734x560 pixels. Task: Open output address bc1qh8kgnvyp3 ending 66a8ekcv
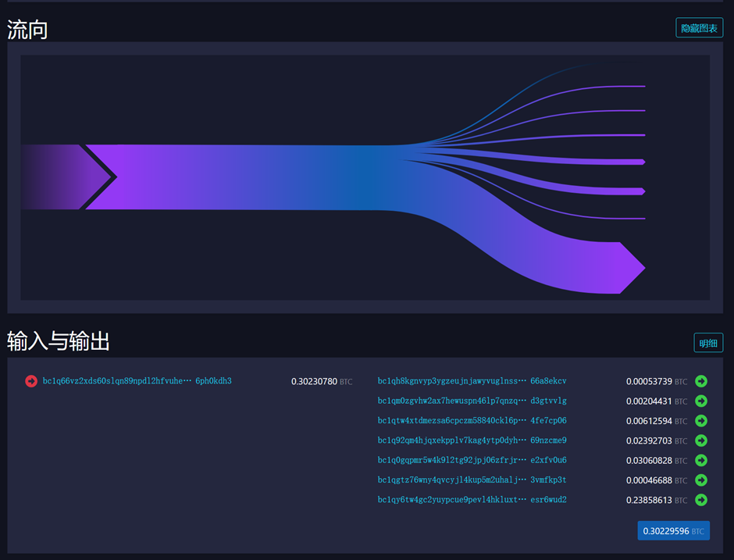click(x=472, y=381)
